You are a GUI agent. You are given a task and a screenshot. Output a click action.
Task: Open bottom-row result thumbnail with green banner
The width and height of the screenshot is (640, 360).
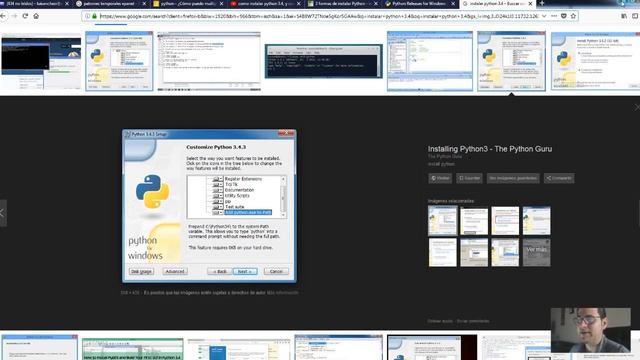pyautogui.click(x=133, y=349)
